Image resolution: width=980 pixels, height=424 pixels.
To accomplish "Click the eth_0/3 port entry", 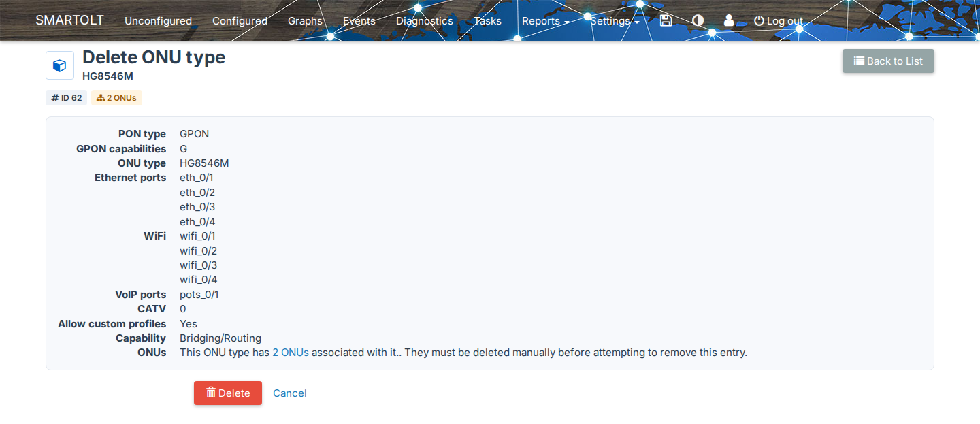I will [197, 207].
